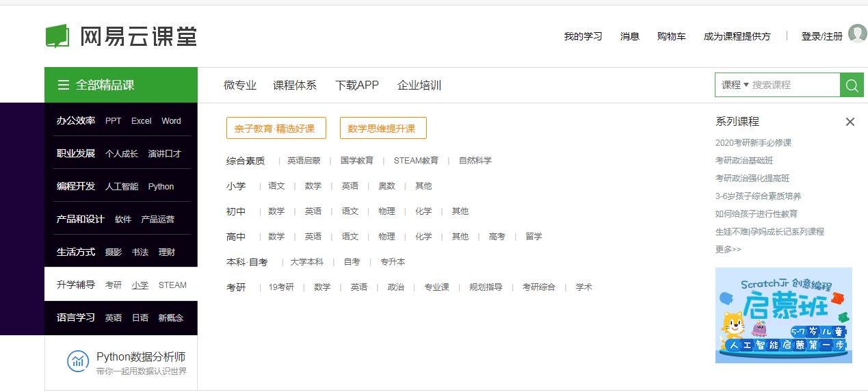Click 奥数 in the 小学 row
This screenshot has height=392, width=868.
tap(387, 186)
